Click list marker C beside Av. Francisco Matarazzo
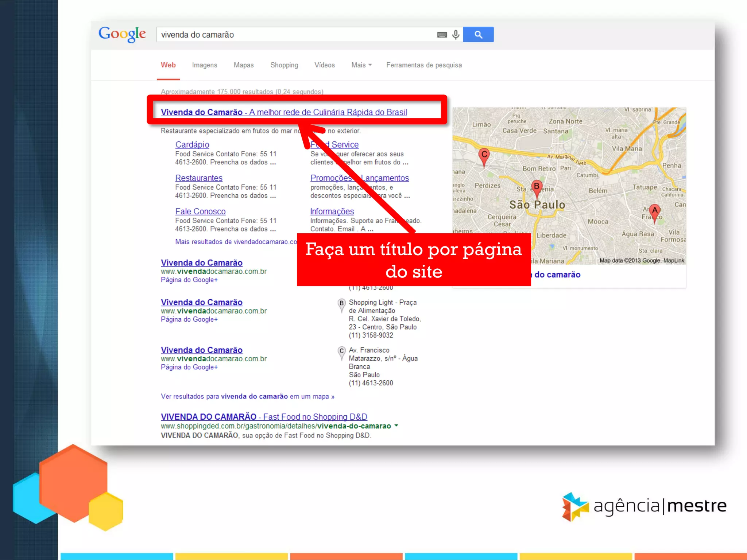This screenshot has width=747, height=560. (341, 353)
